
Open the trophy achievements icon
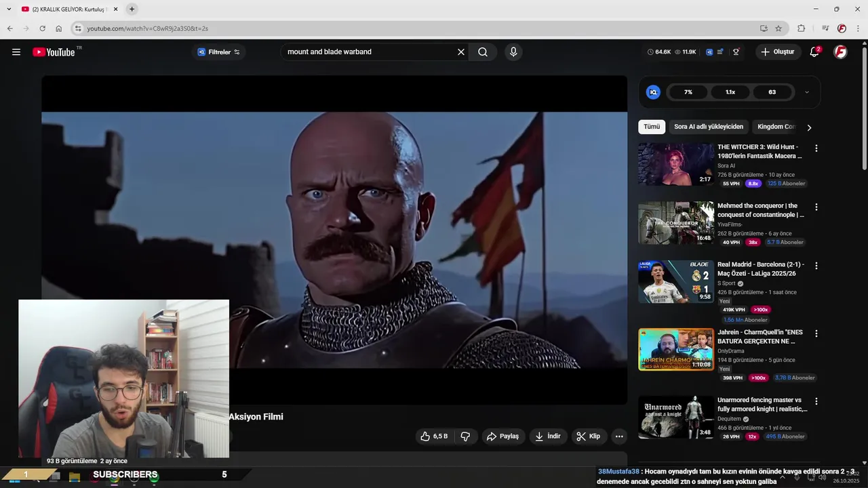pos(736,52)
